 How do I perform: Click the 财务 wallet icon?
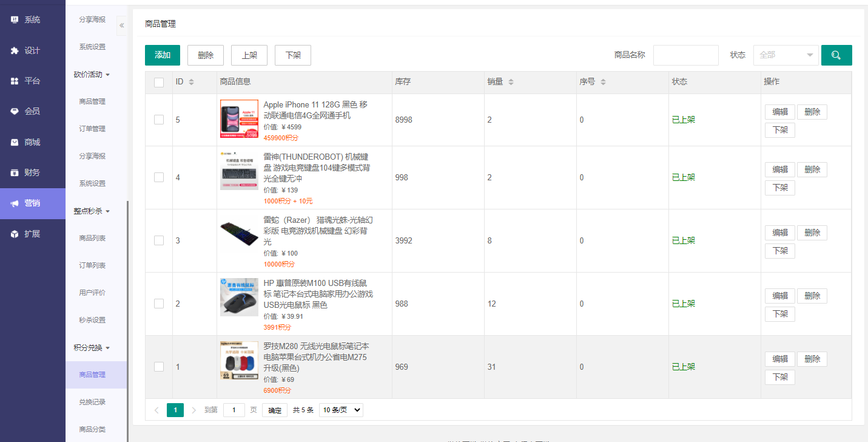[15, 172]
